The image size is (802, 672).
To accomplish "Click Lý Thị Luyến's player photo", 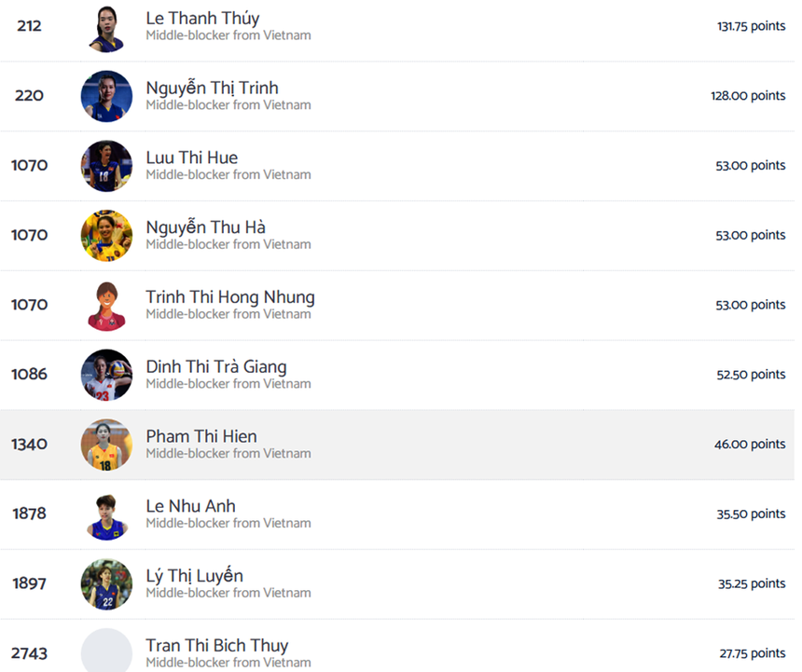I will point(106,584).
